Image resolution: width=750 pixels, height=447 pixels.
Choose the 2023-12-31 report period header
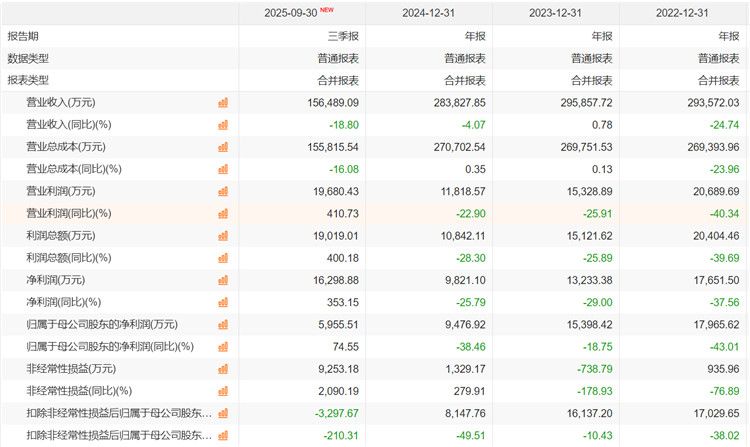(x=556, y=13)
